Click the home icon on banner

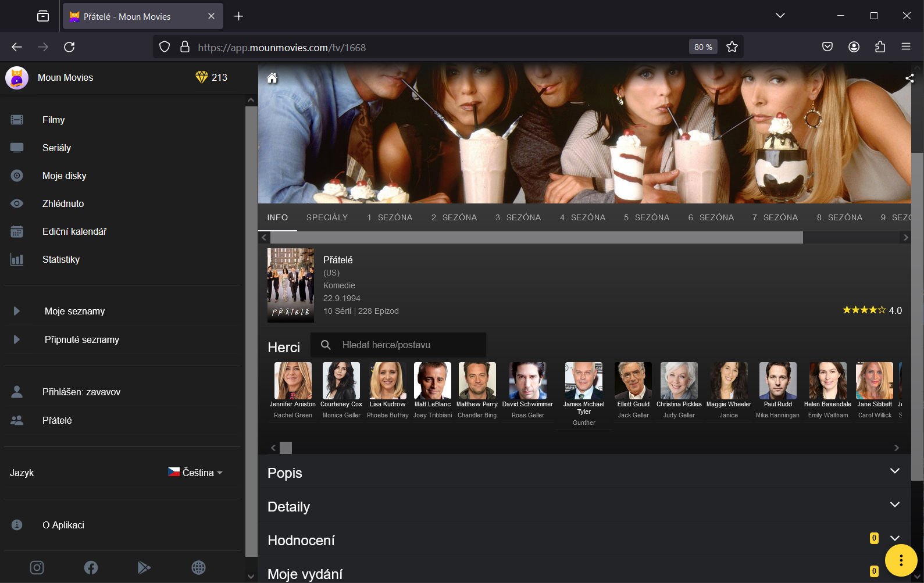tap(272, 78)
